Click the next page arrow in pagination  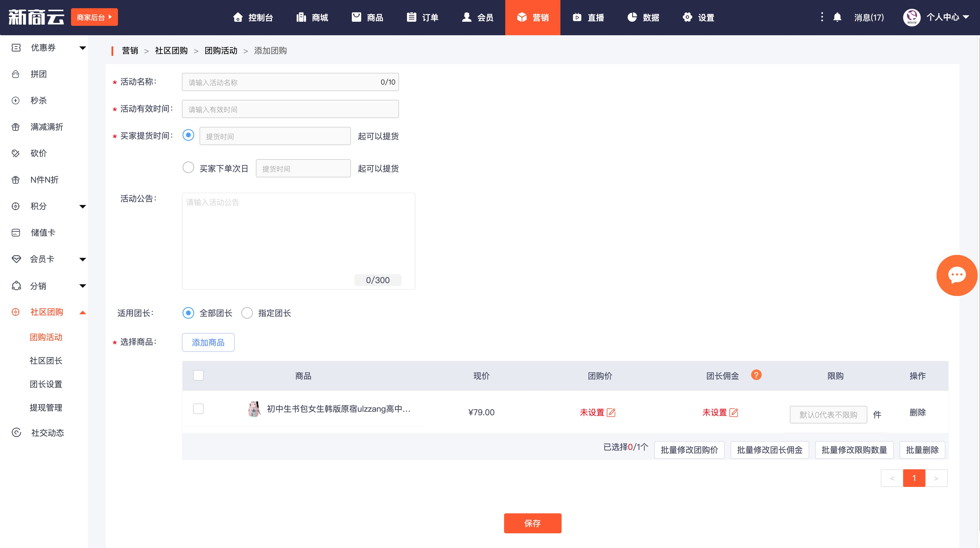click(936, 478)
